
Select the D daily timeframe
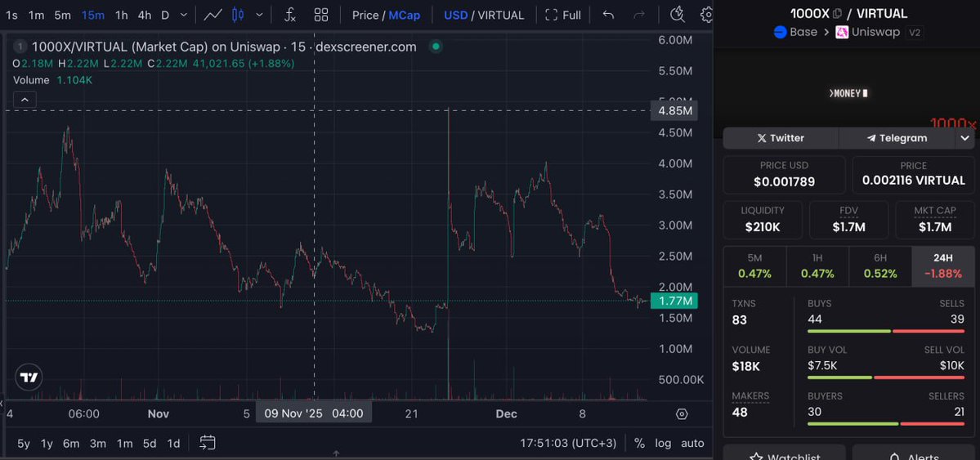tap(165, 15)
